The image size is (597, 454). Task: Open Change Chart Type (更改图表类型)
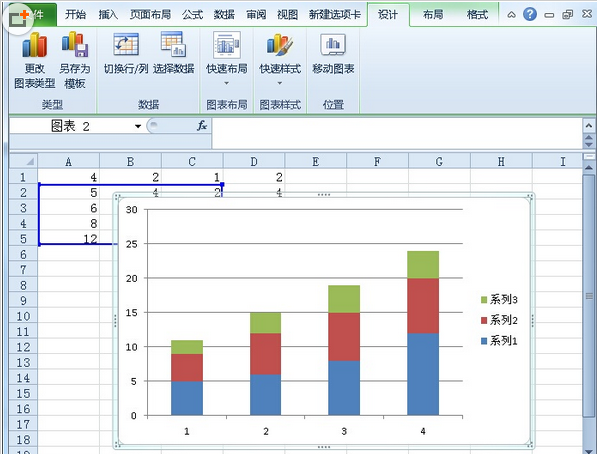coord(35,60)
